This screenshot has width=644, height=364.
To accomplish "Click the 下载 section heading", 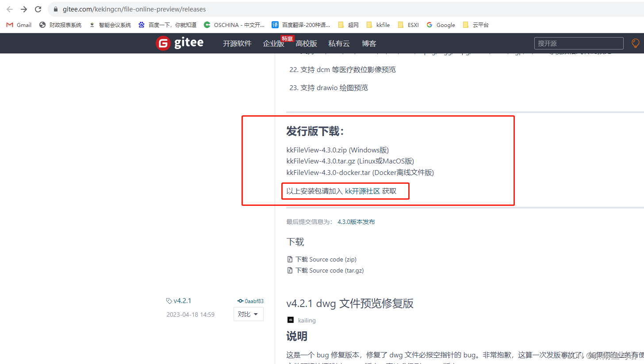I will coord(295,242).
